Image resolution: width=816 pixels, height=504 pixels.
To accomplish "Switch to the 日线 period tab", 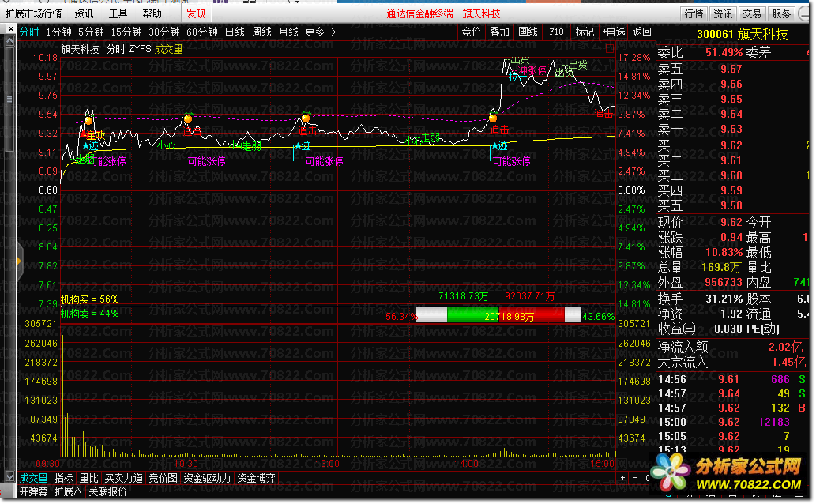I will (x=235, y=32).
